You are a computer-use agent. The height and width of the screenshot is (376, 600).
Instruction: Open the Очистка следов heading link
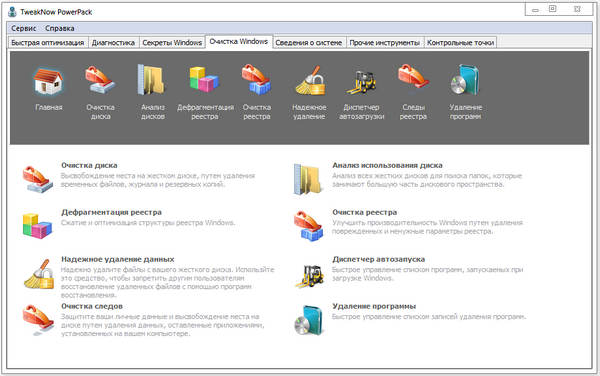coord(92,306)
